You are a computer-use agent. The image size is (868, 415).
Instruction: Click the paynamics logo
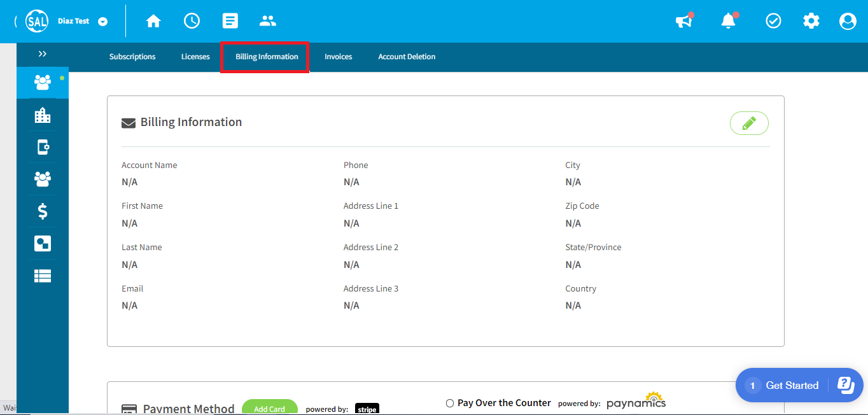coord(636,400)
